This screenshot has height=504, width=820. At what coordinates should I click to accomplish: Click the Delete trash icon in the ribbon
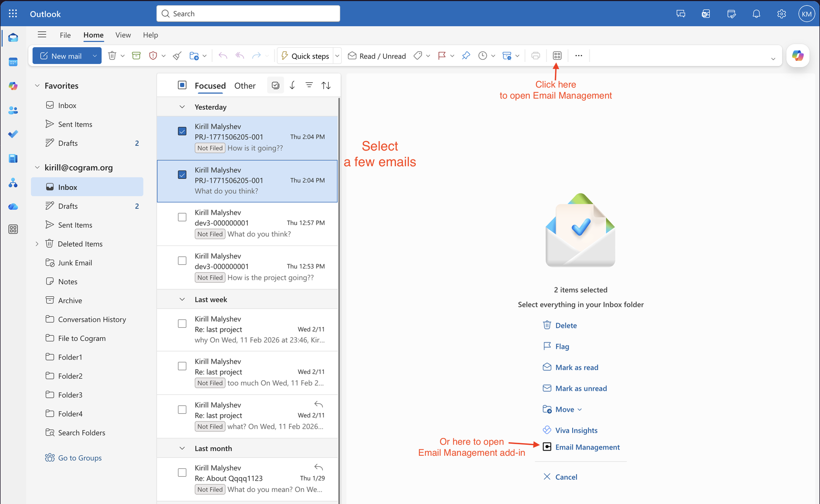click(112, 56)
